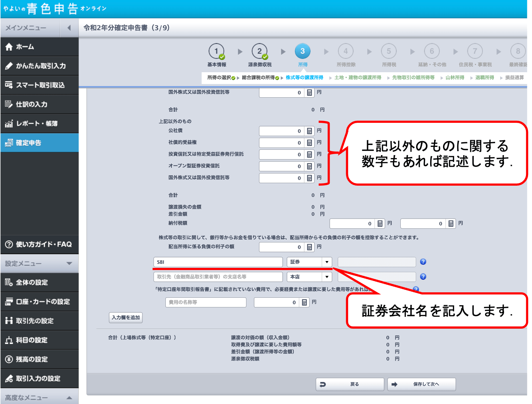Collapse the main menu sidebar arrow
This screenshot has height=404, width=532.
(69, 28)
